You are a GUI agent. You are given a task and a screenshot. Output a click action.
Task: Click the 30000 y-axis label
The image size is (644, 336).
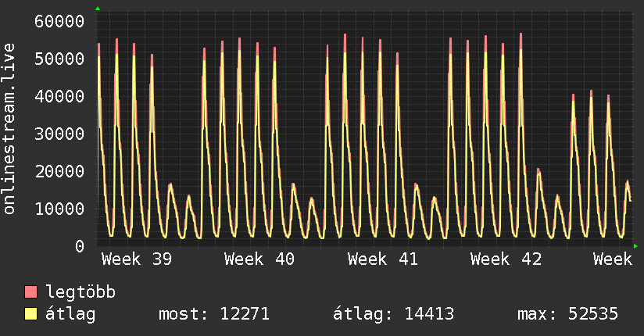click(59, 134)
